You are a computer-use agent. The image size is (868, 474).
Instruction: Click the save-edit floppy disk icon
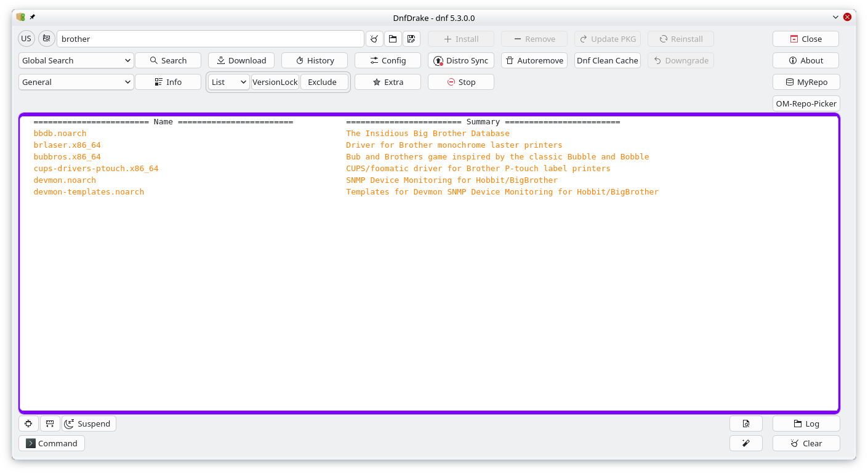[411, 39]
